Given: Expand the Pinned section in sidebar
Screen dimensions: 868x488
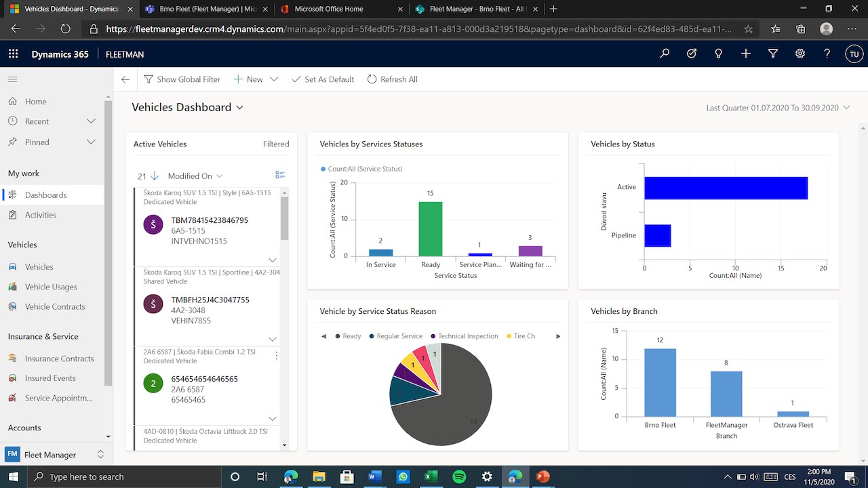Looking at the screenshot, I should coord(91,142).
